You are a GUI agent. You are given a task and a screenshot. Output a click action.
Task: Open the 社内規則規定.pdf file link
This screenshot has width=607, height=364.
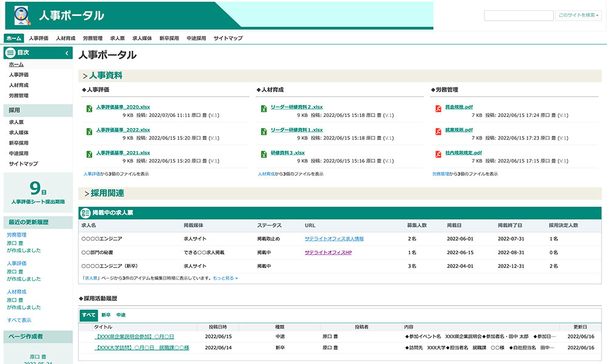click(463, 153)
